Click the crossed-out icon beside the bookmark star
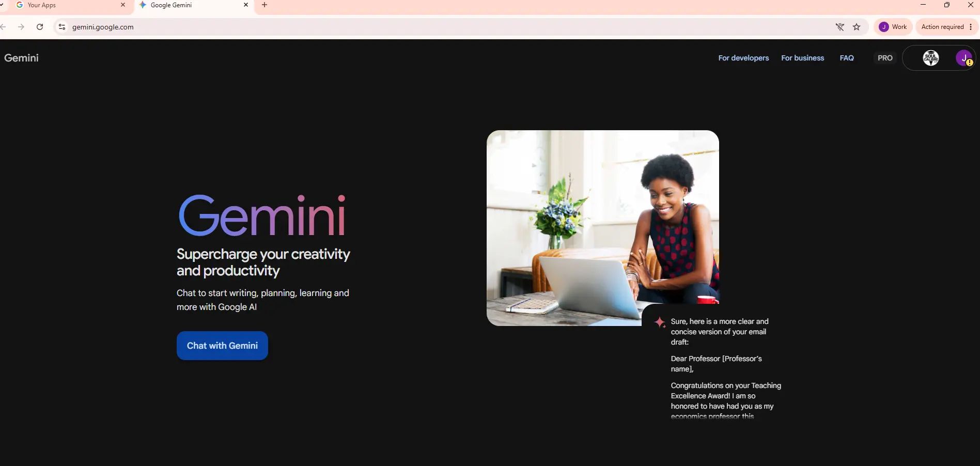The width and height of the screenshot is (980, 466). pos(840,27)
